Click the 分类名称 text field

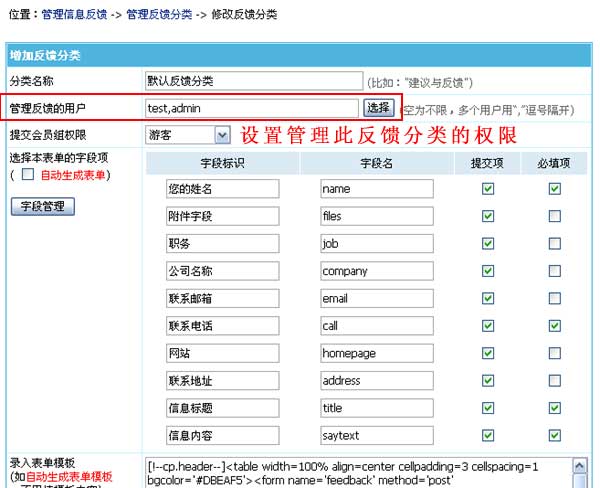253,81
